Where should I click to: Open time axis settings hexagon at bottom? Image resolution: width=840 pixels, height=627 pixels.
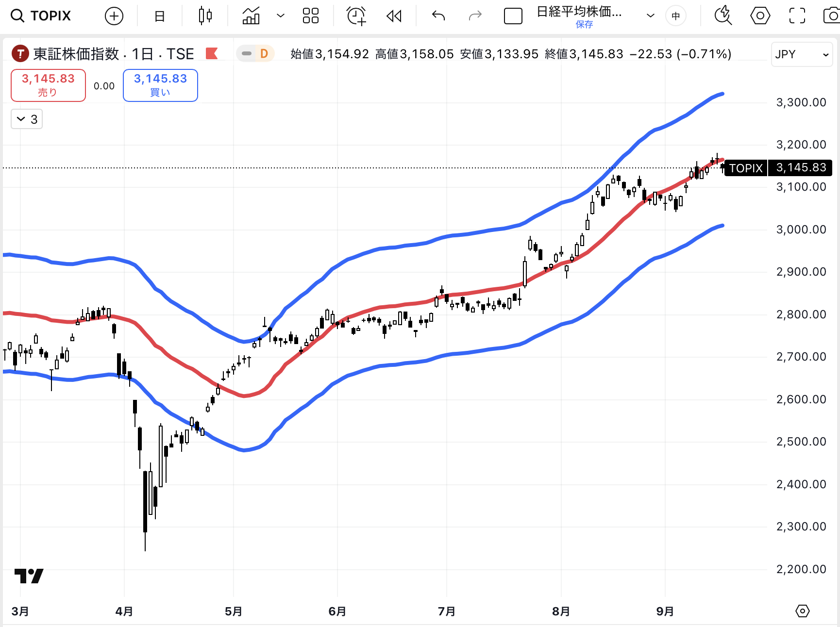pos(802,611)
